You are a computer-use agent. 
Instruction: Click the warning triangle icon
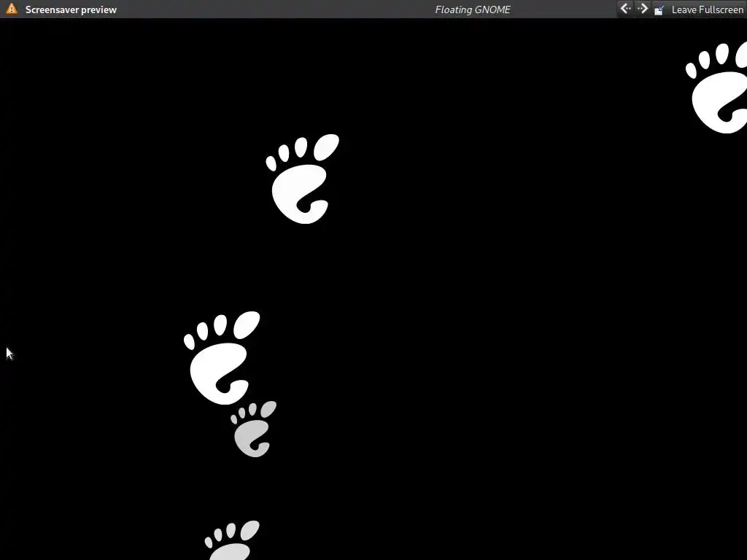(x=12, y=9)
